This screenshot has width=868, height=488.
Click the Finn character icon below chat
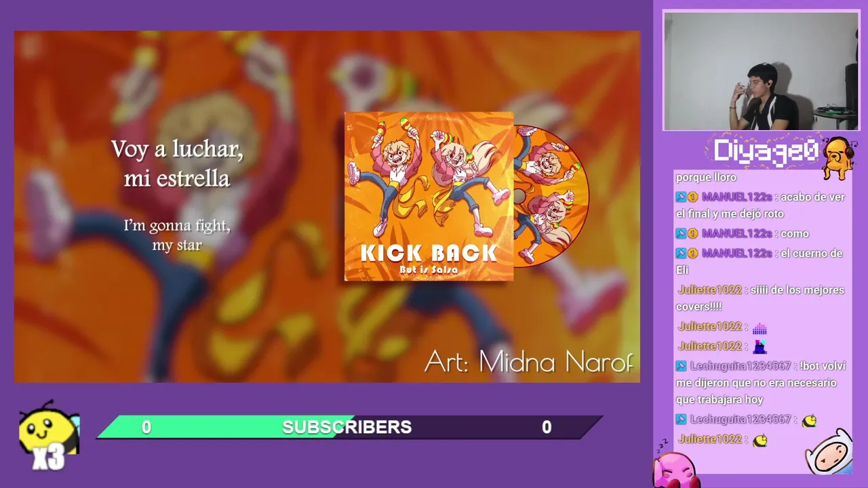pyautogui.click(x=829, y=452)
